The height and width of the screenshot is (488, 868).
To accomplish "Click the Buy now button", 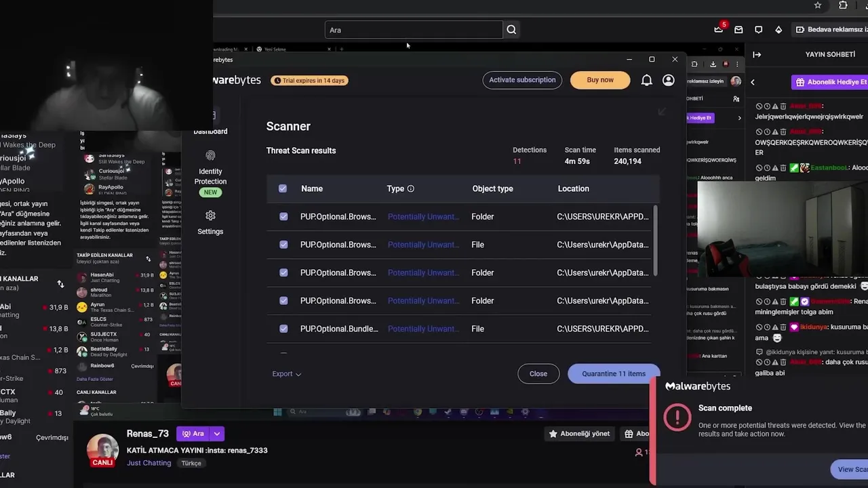I will pos(600,80).
